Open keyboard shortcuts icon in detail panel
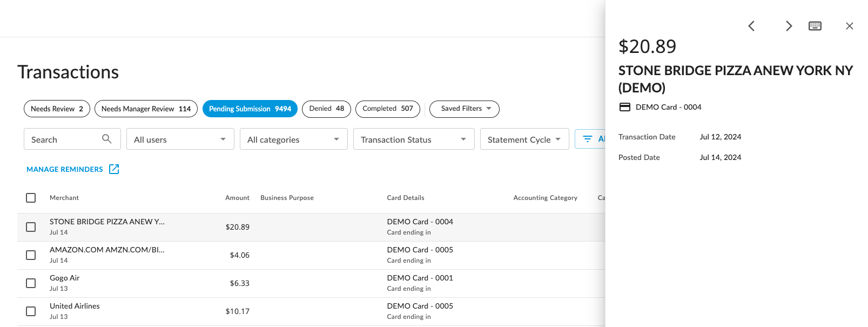 (x=815, y=26)
